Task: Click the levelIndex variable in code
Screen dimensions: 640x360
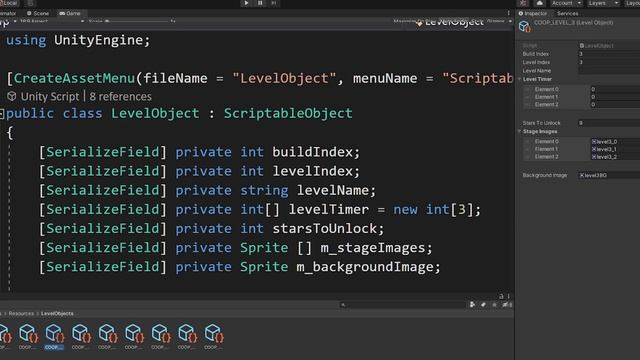Action: [x=312, y=171]
